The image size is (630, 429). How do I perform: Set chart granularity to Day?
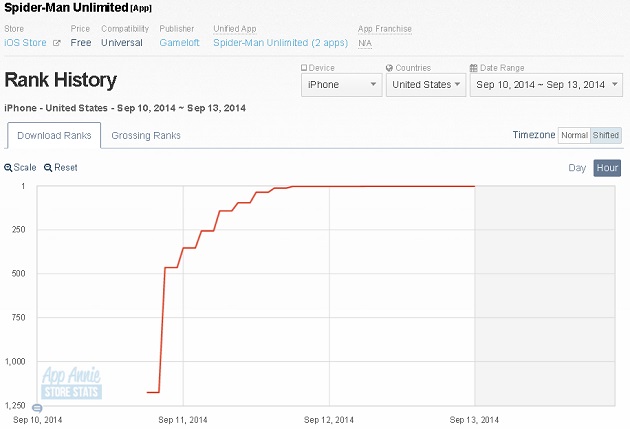577,168
